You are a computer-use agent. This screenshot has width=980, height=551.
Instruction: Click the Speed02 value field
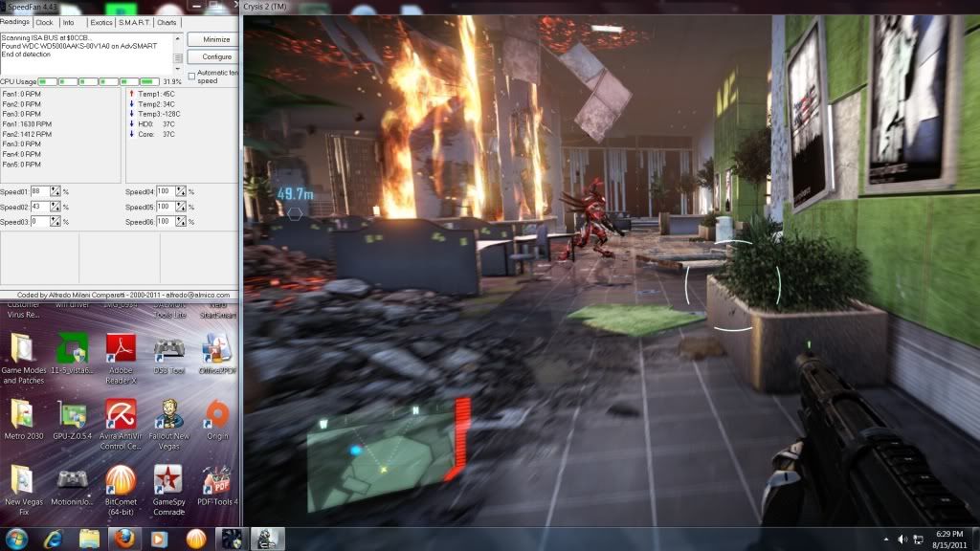click(x=40, y=207)
